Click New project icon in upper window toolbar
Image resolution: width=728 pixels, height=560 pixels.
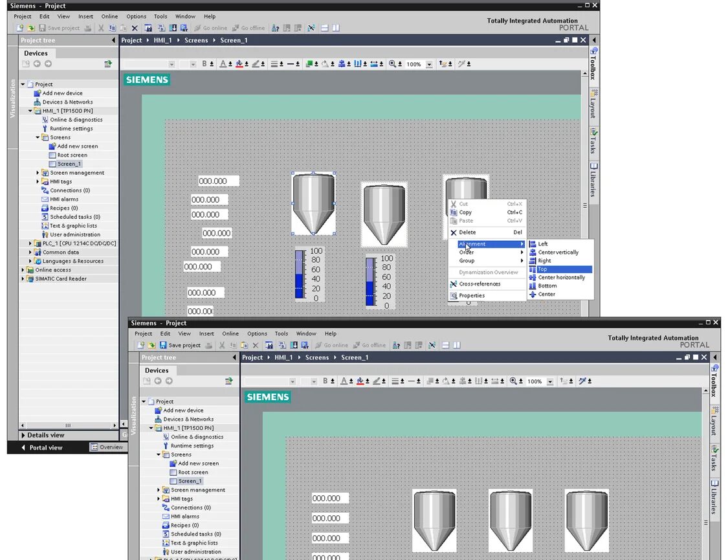(20, 28)
